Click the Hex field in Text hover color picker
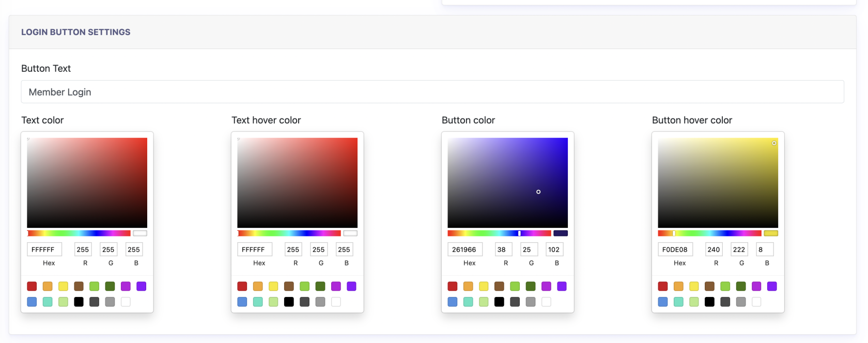This screenshot has height=343, width=868. [255, 250]
